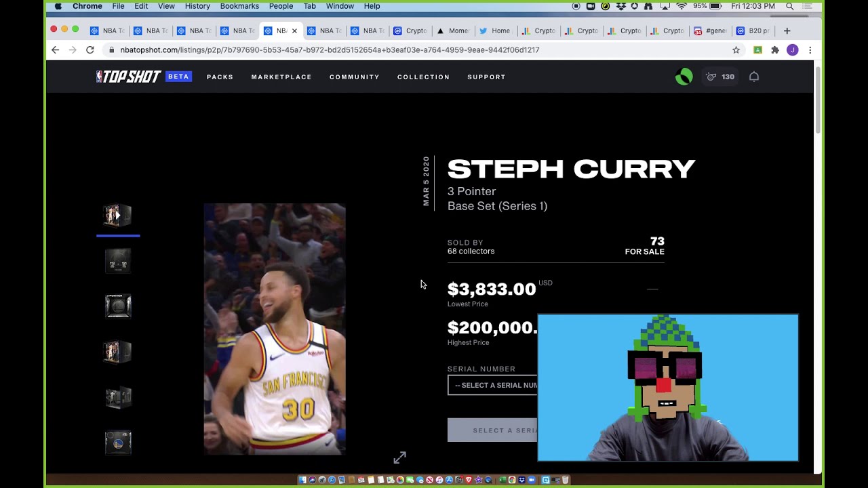The height and width of the screenshot is (488, 868).
Task: Open the Bookmarks menu
Action: point(239,6)
